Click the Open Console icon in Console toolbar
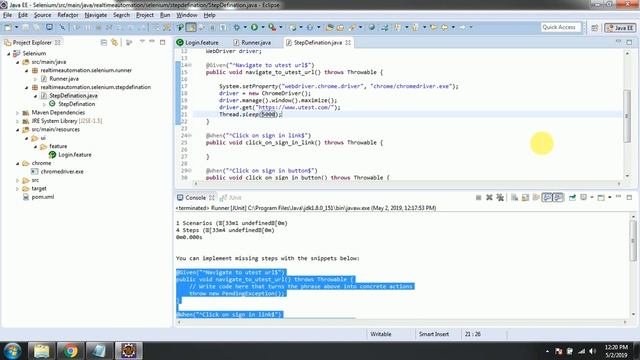Screen dimensions: 640x360 click(x=601, y=198)
